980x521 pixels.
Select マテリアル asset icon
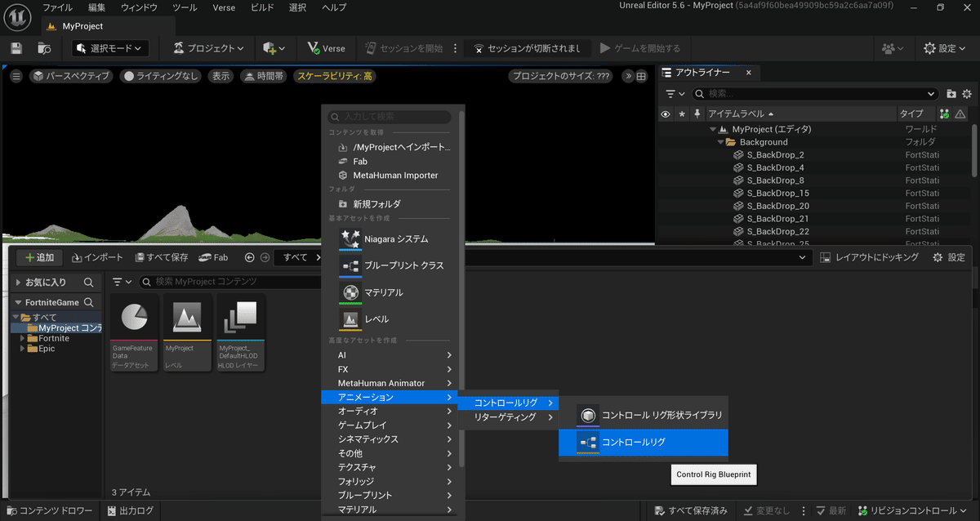point(350,292)
